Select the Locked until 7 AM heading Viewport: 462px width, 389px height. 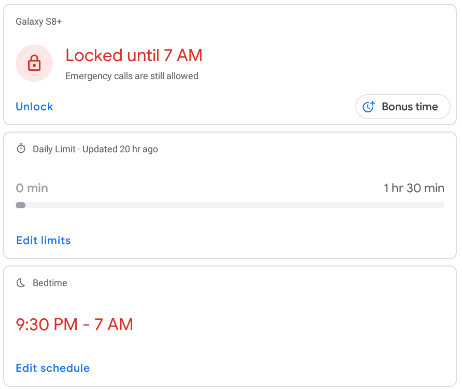click(134, 55)
